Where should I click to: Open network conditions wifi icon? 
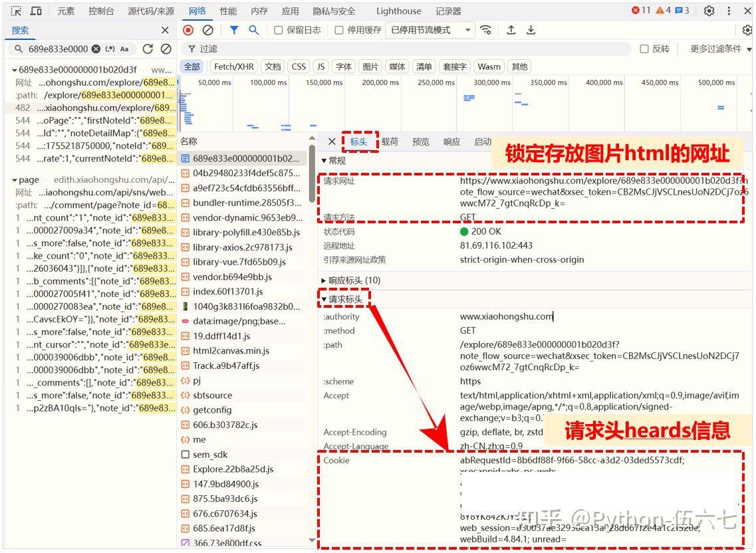tap(487, 30)
